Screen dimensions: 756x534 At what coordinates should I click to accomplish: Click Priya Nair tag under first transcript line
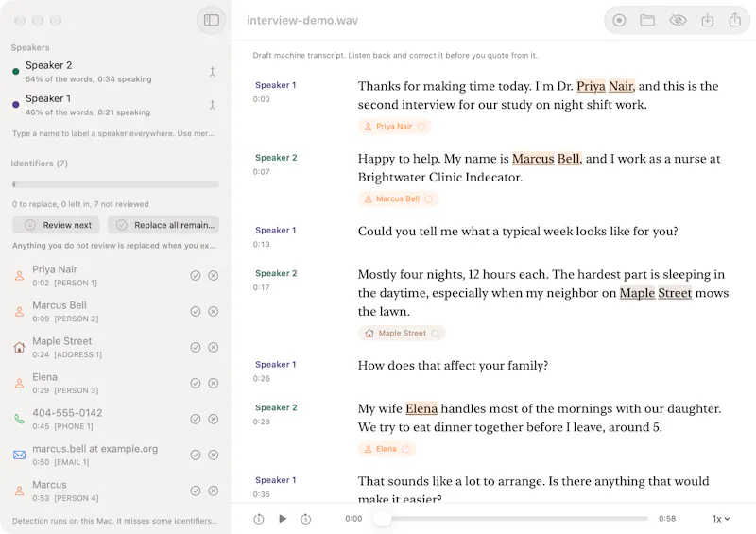pos(394,127)
